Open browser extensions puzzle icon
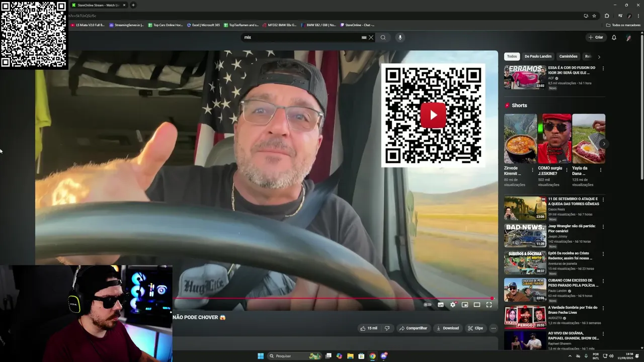 (607, 16)
